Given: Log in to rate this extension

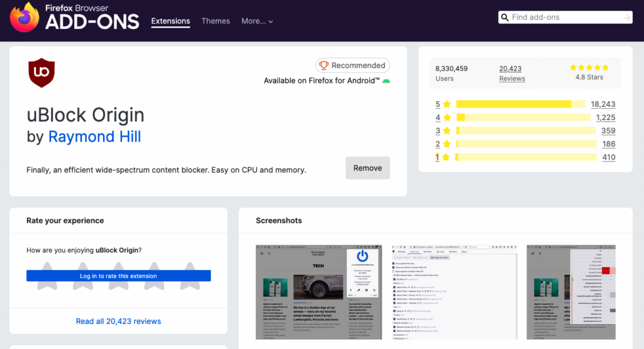Looking at the screenshot, I should coord(118,275).
